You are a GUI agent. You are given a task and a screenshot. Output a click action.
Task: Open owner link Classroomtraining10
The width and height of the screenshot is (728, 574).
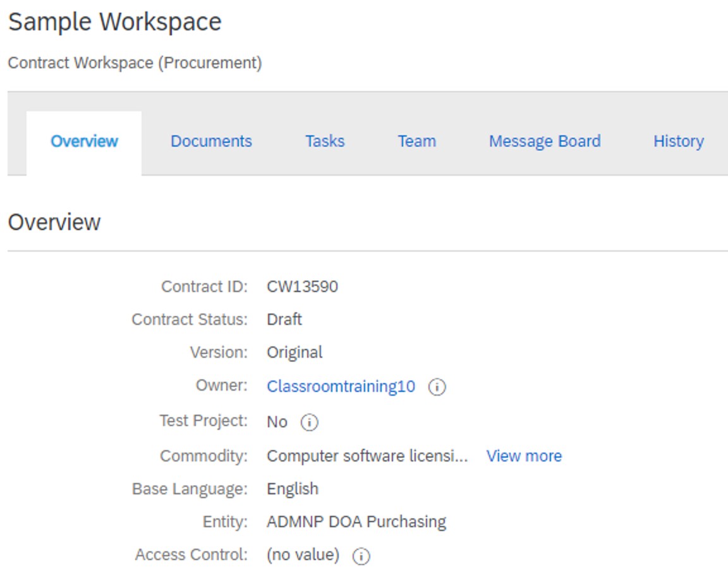coord(341,386)
